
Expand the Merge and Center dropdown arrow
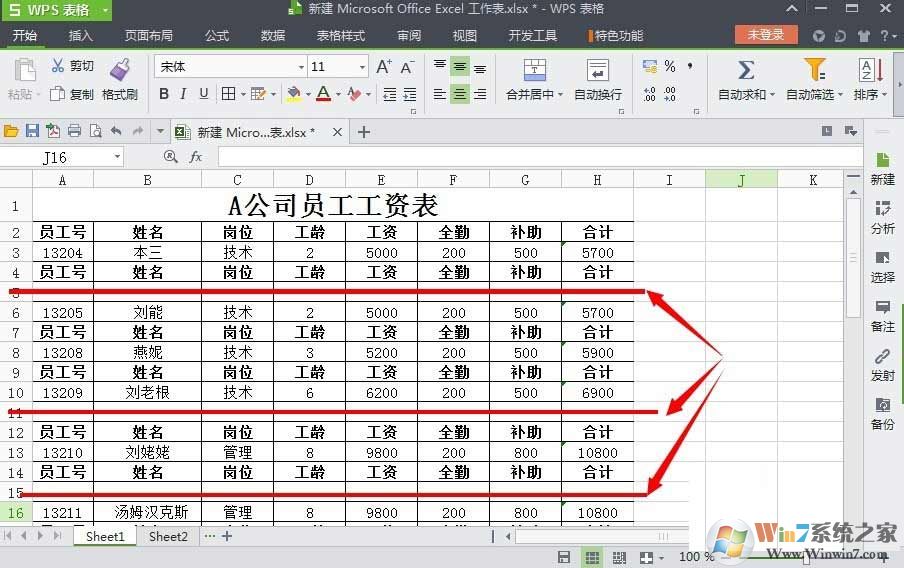coord(560,95)
